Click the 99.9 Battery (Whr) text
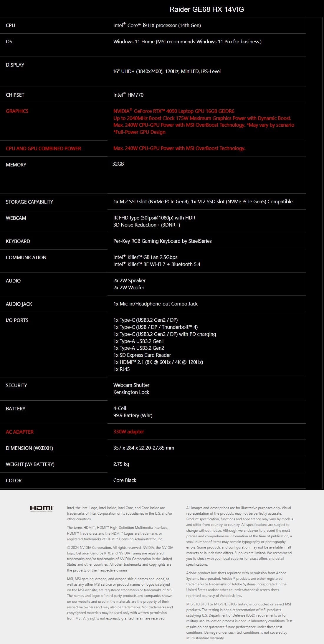The image size is (324, 644). pyautogui.click(x=133, y=415)
